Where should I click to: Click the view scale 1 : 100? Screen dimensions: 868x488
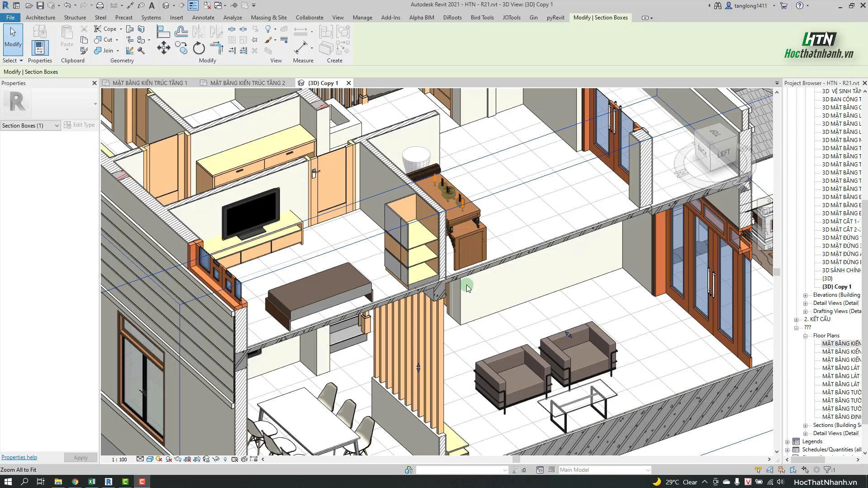click(x=119, y=460)
